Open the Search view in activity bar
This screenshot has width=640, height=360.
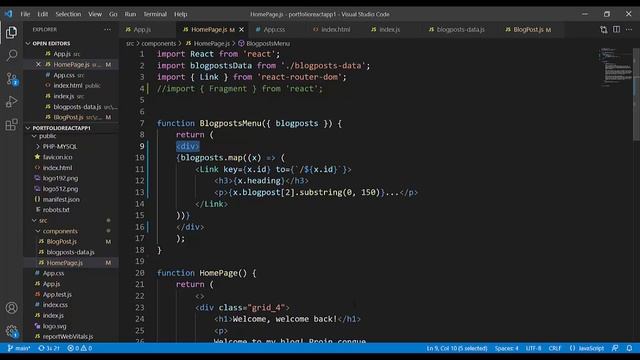(x=11, y=55)
